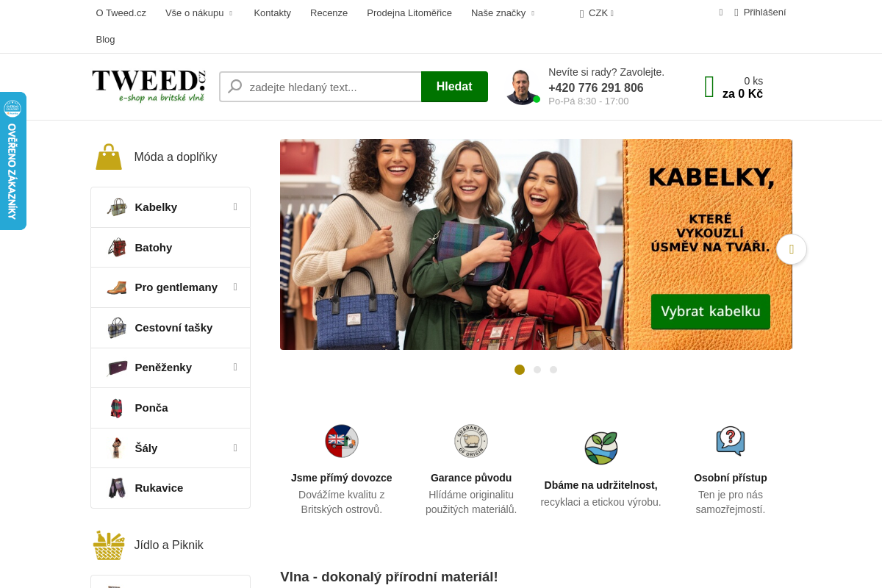
Task: Open the shopping cart icon
Action: 709,87
